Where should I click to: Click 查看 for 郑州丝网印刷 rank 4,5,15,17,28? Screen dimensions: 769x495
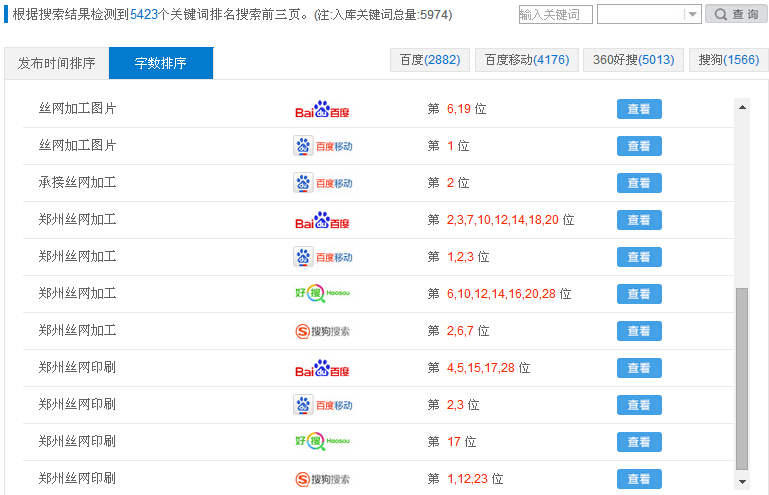point(639,368)
